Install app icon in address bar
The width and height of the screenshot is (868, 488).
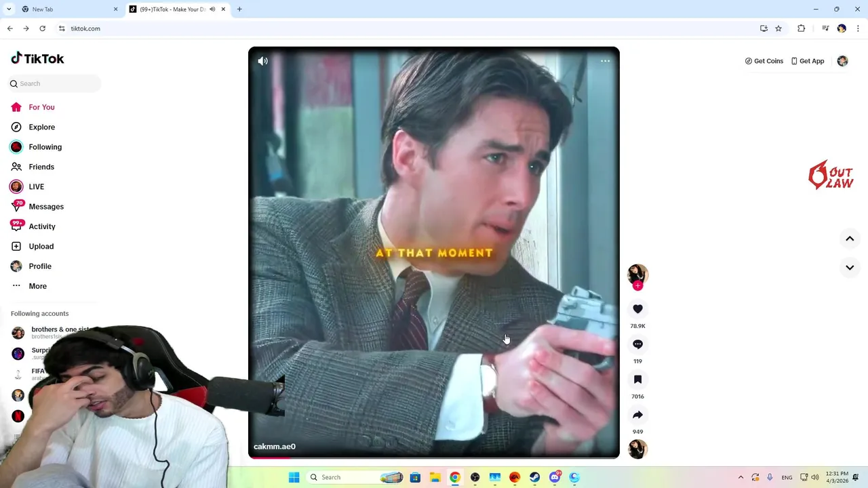(x=764, y=28)
